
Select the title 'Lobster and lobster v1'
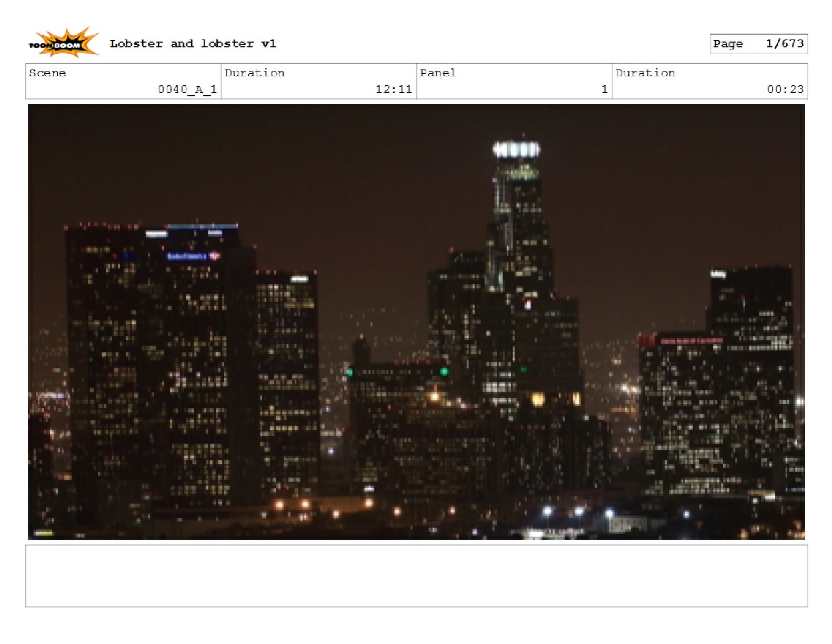(x=193, y=44)
